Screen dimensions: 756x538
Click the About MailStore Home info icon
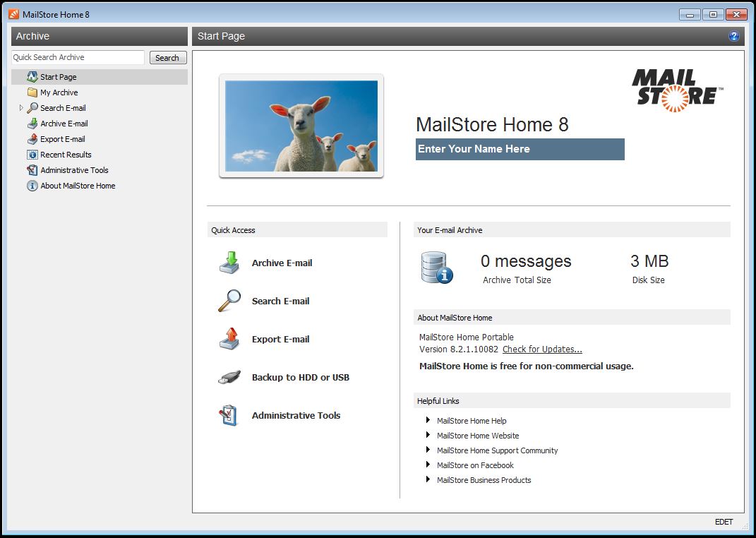pos(32,186)
